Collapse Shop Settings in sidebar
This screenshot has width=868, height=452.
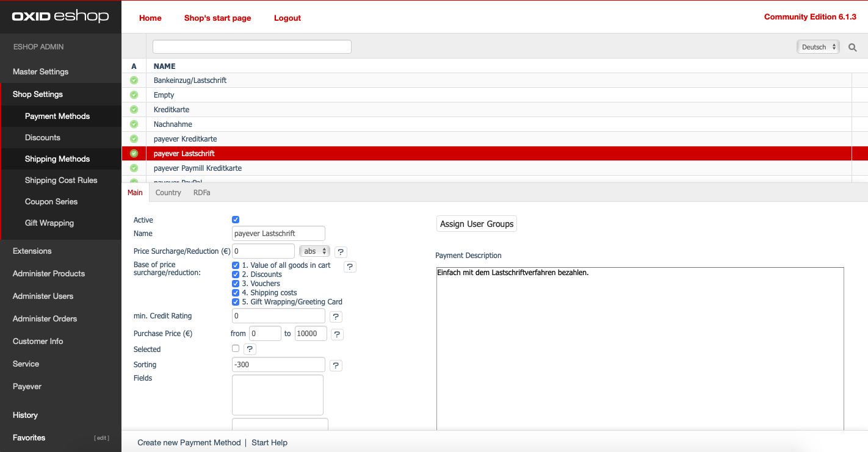point(38,94)
